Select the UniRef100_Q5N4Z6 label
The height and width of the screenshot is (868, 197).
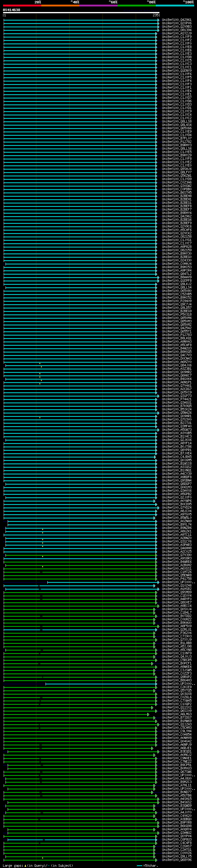point(176,413)
